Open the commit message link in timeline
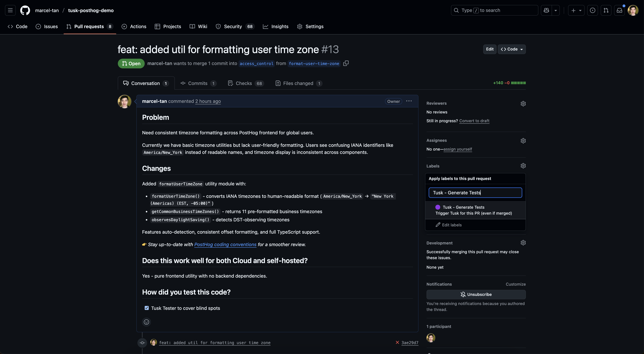 (x=214, y=343)
